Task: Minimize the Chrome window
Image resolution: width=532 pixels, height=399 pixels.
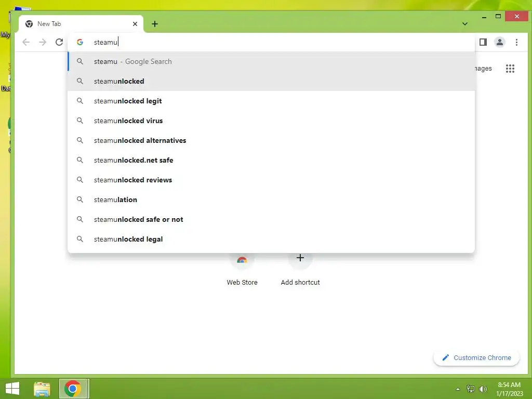Action: point(484,17)
